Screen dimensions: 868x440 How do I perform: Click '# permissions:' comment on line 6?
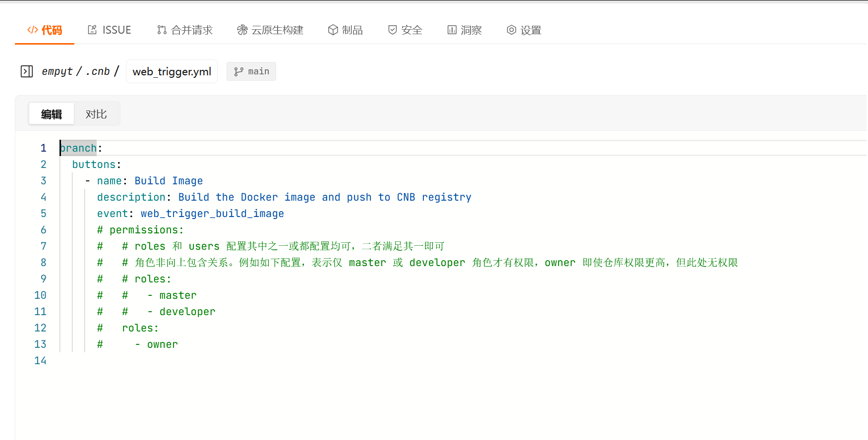click(x=140, y=230)
